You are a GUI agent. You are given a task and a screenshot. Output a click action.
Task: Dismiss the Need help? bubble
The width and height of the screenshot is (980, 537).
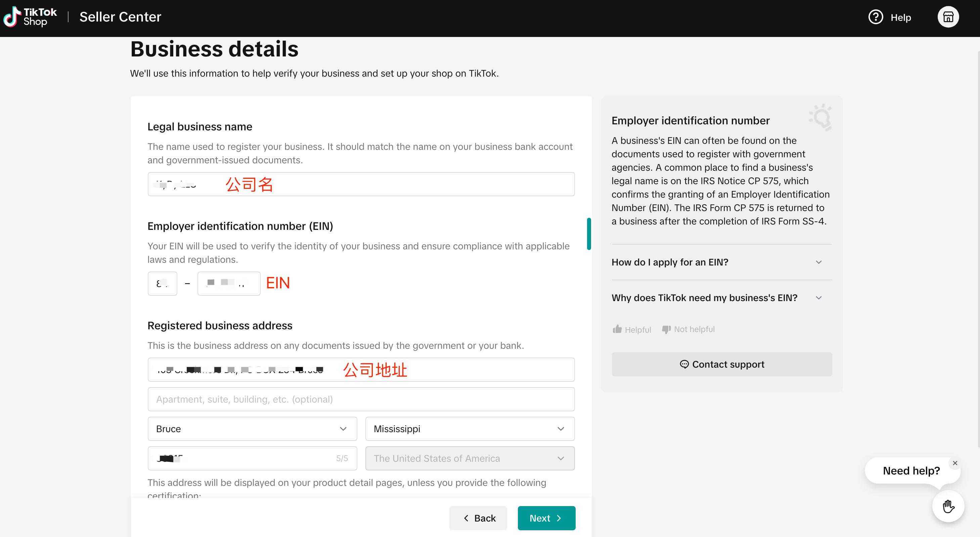[955, 463]
